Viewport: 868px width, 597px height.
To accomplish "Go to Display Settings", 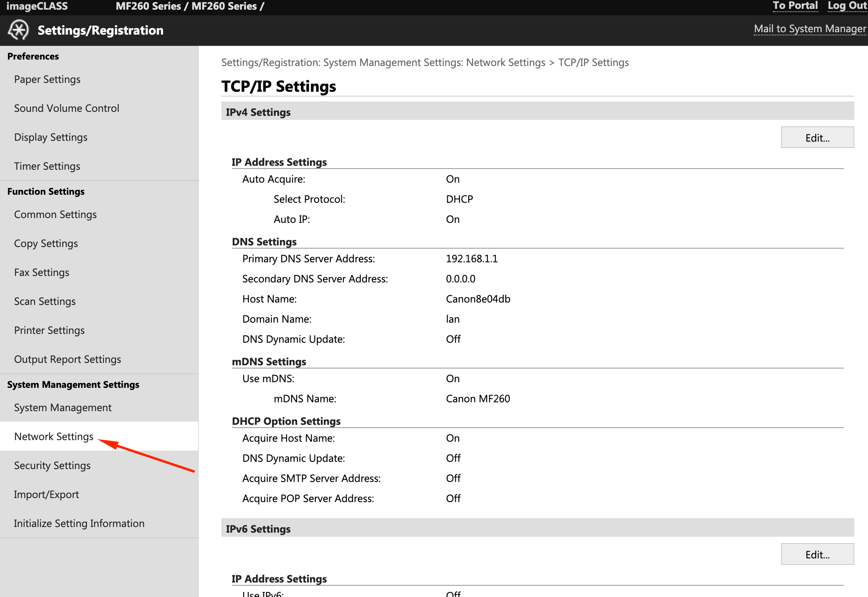I will [51, 137].
